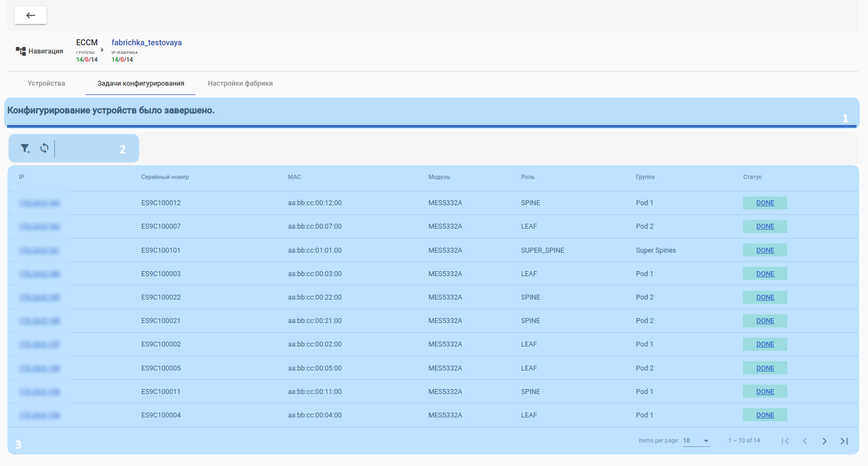Jump to first page of table
Screen dimensions: 868x466
pyautogui.click(x=785, y=441)
